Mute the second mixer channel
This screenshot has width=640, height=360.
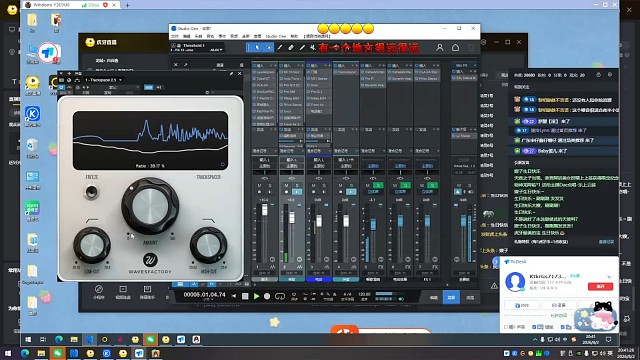coord(287,185)
